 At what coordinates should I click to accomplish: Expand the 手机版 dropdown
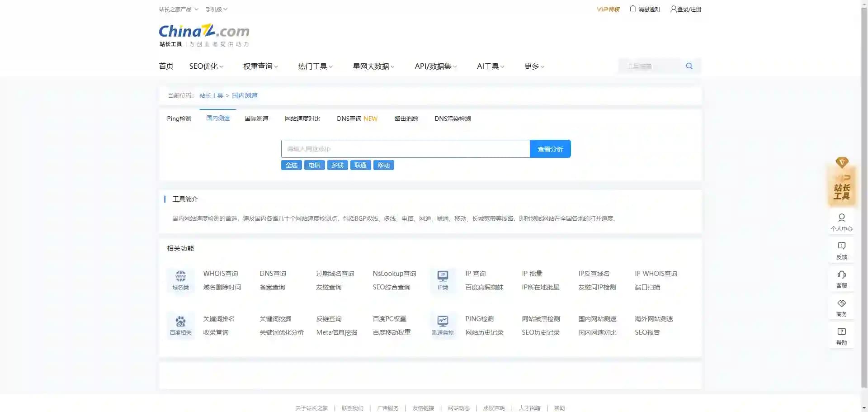tap(217, 9)
